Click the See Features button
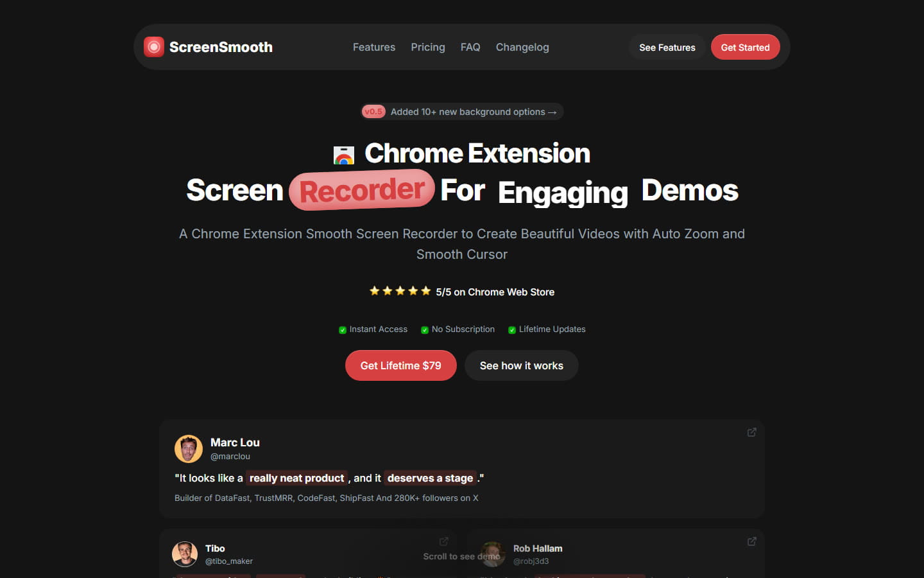This screenshot has width=924, height=578. pyautogui.click(x=667, y=47)
